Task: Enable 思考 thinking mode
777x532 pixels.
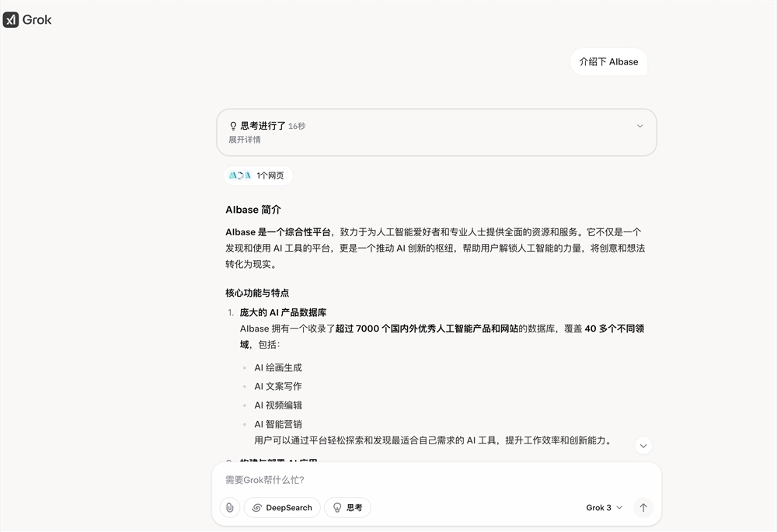Action: pos(347,507)
